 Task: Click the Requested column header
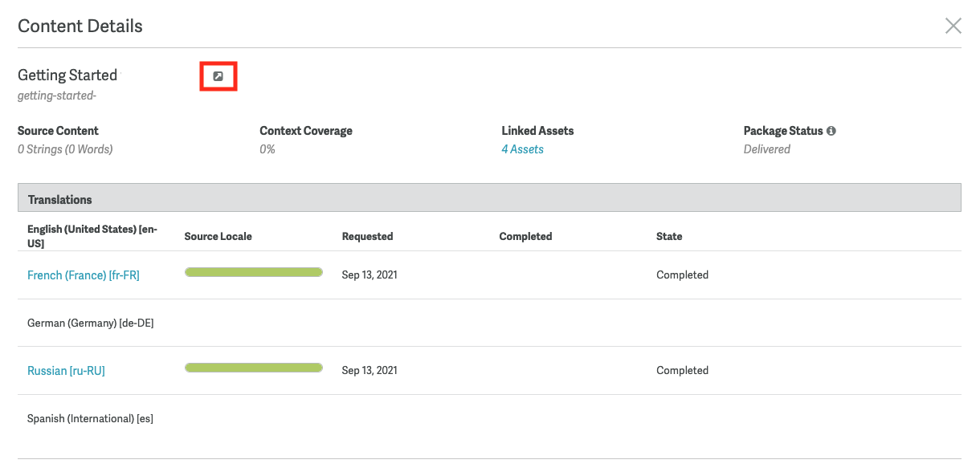367,237
